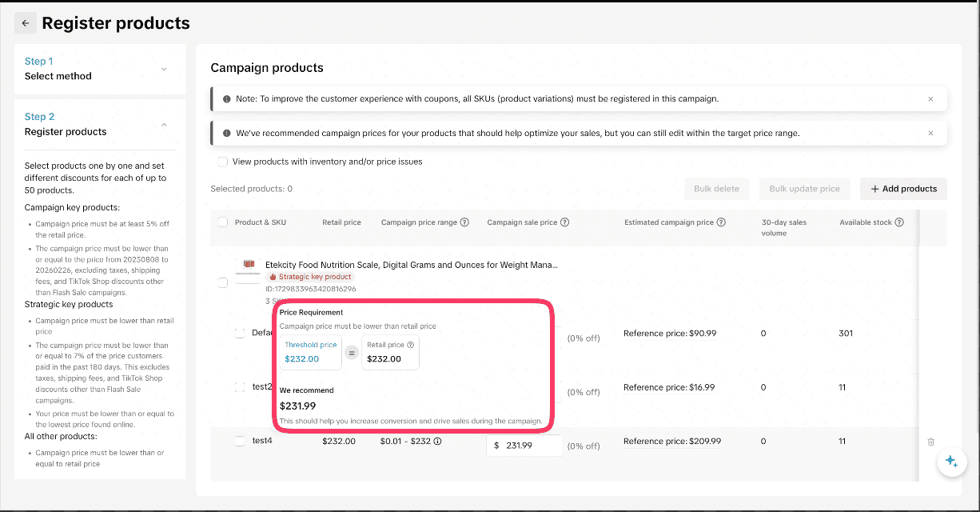Screen dimensions: 980x512
Task: Dismiss the SKU registration note banner
Action: [x=930, y=99]
